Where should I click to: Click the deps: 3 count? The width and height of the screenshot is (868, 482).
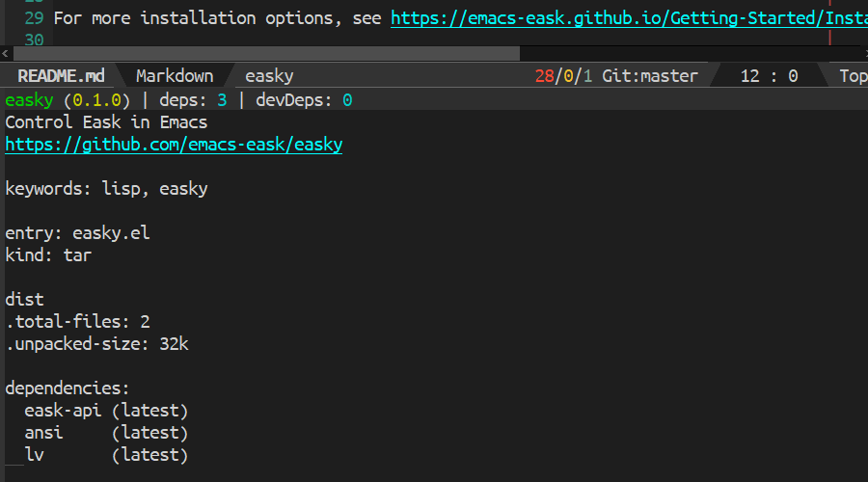point(193,100)
